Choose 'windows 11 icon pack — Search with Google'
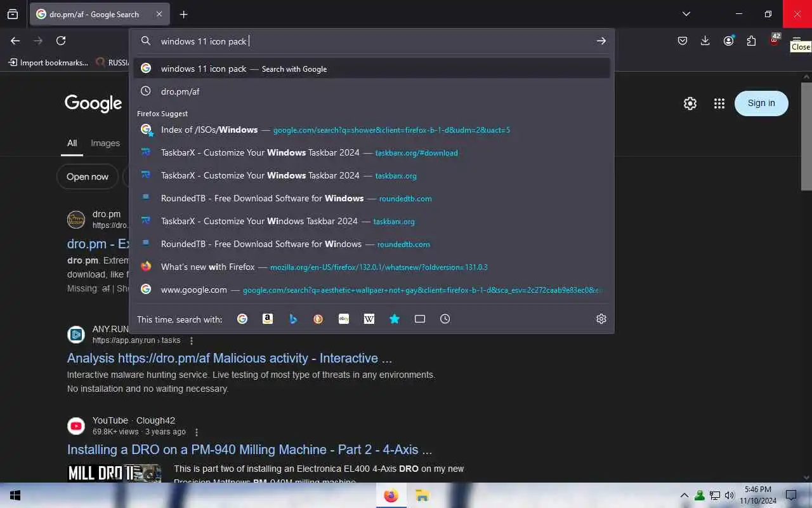The height and width of the screenshot is (508, 812). (x=372, y=69)
